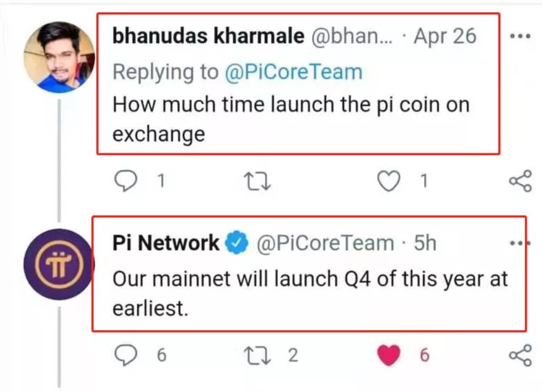Open Pi Network's purple logo avatar

pyautogui.click(x=59, y=265)
